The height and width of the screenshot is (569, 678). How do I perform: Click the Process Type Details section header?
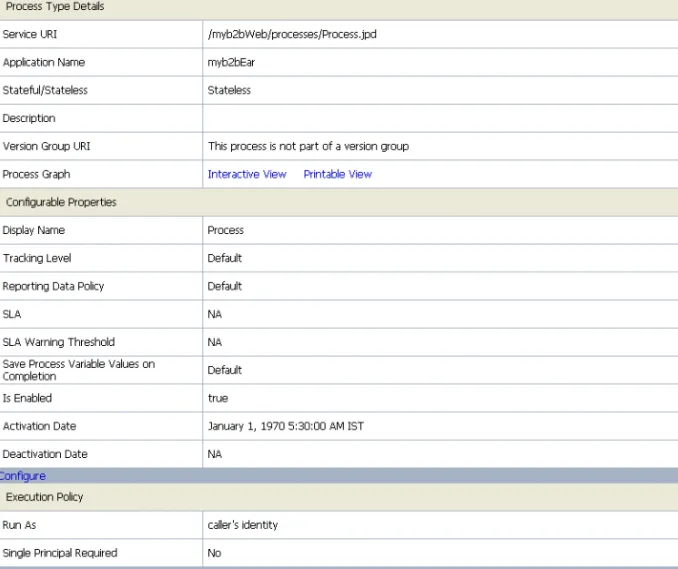tap(55, 6)
